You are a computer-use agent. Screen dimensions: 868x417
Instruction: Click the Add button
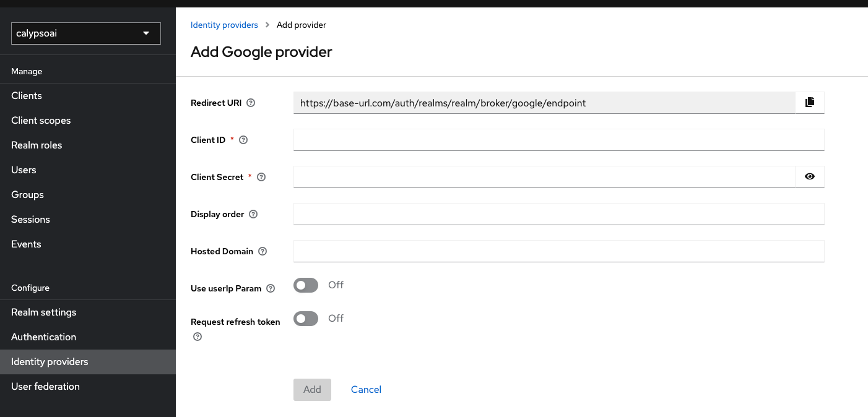click(312, 390)
